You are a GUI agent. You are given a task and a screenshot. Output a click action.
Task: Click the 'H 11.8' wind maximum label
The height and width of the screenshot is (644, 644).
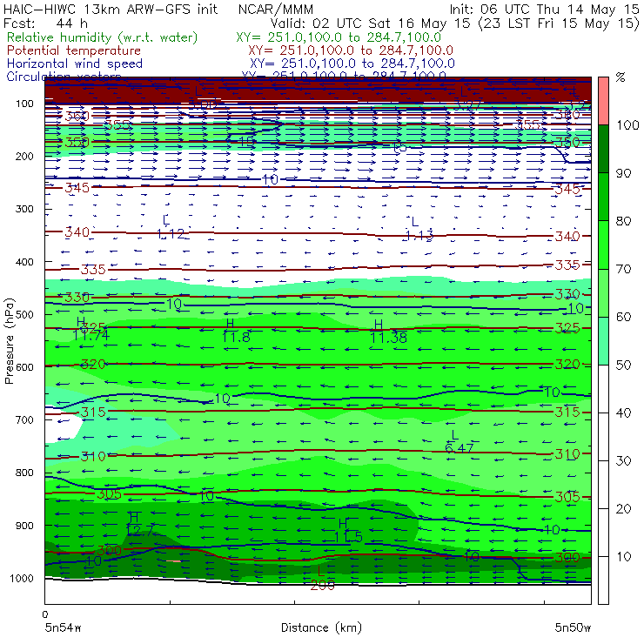(236, 331)
